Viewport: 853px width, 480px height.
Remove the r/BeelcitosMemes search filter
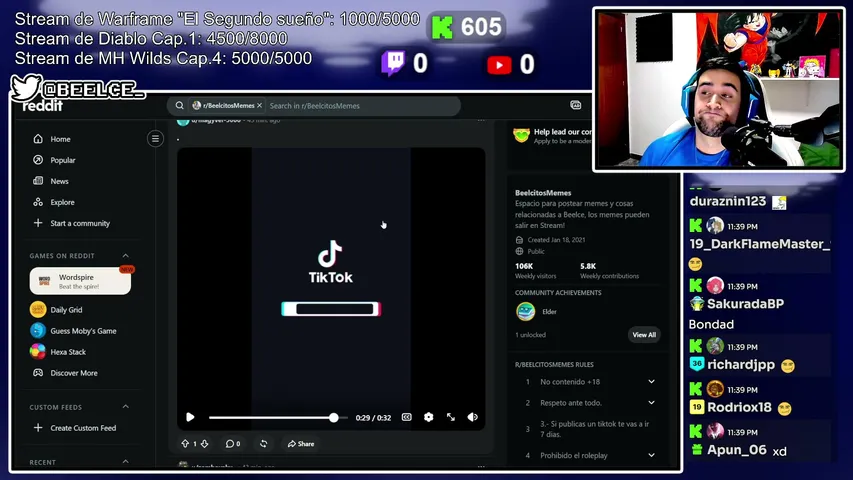click(x=259, y=106)
